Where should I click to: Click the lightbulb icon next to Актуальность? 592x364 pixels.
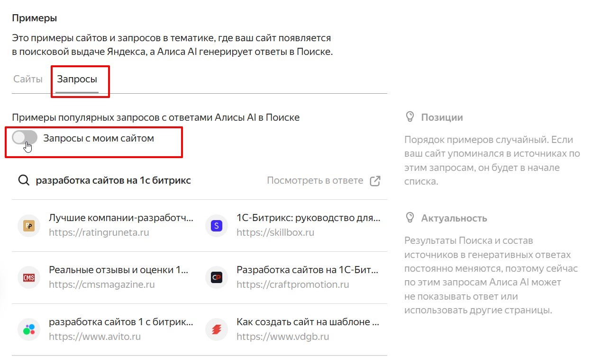point(410,218)
